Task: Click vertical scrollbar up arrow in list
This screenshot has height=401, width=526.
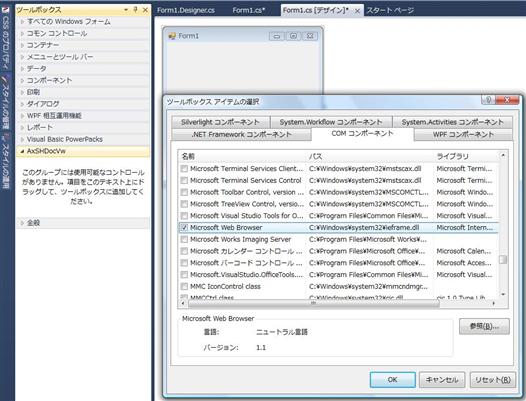Action: (x=503, y=155)
